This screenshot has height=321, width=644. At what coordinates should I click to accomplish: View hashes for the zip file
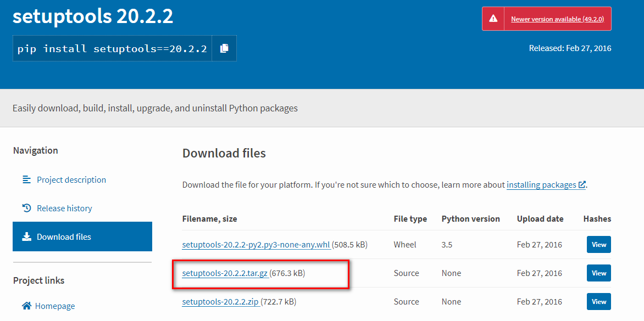(599, 302)
